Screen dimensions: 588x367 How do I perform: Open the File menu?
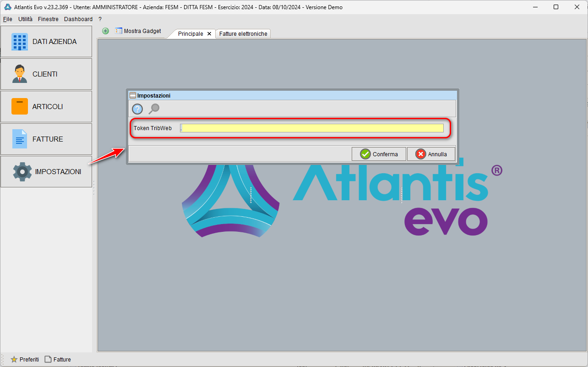click(7, 19)
